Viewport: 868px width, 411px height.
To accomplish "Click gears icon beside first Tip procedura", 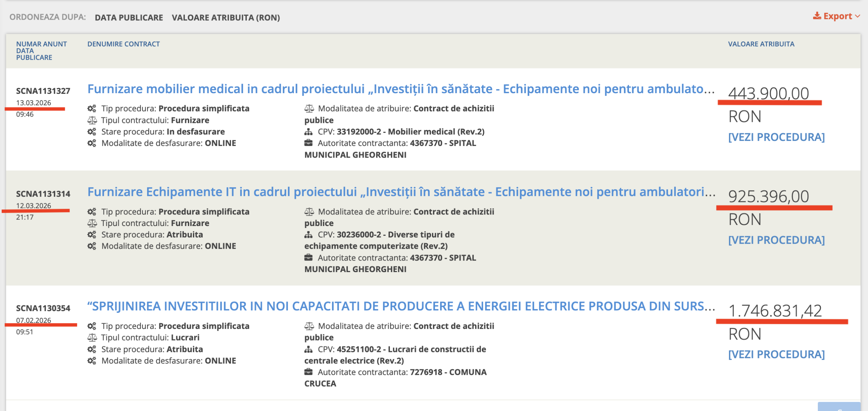I will coord(92,108).
